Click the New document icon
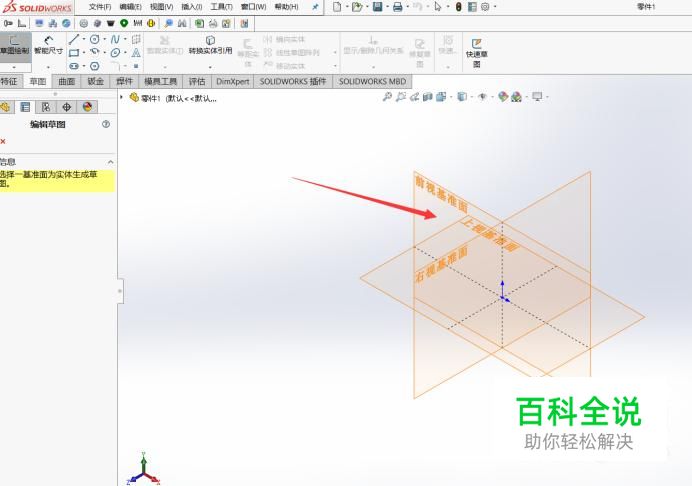Screen dimensions: 692x486 coord(337,7)
